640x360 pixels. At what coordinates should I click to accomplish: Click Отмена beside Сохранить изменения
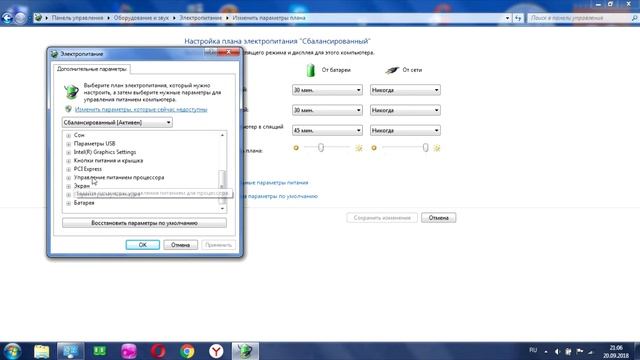[438, 218]
